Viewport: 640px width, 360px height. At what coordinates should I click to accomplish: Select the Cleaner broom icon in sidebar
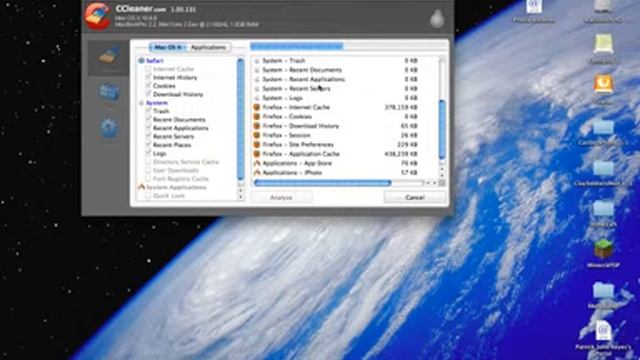pyautogui.click(x=109, y=56)
